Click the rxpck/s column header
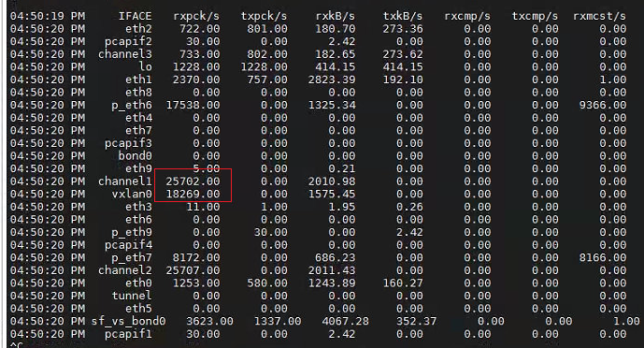 (196, 16)
